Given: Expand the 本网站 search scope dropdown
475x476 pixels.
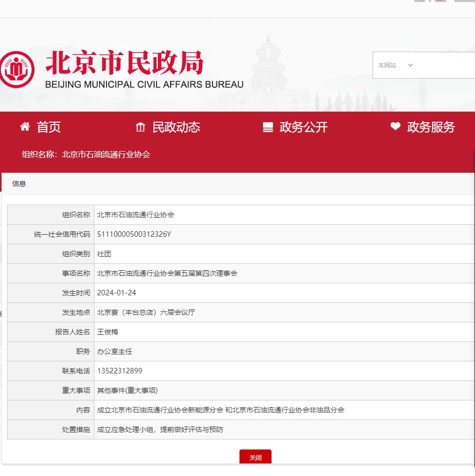Looking at the screenshot, I should 394,65.
